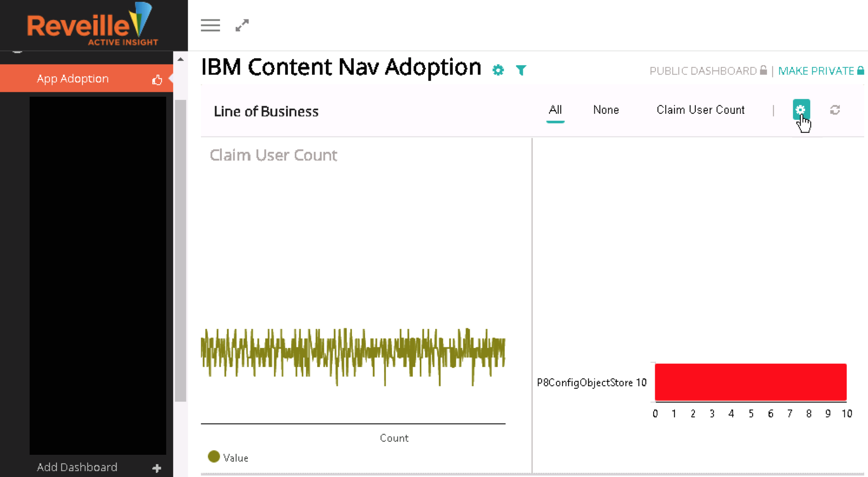Click the sidebar scroll-up arrow

pyautogui.click(x=181, y=59)
